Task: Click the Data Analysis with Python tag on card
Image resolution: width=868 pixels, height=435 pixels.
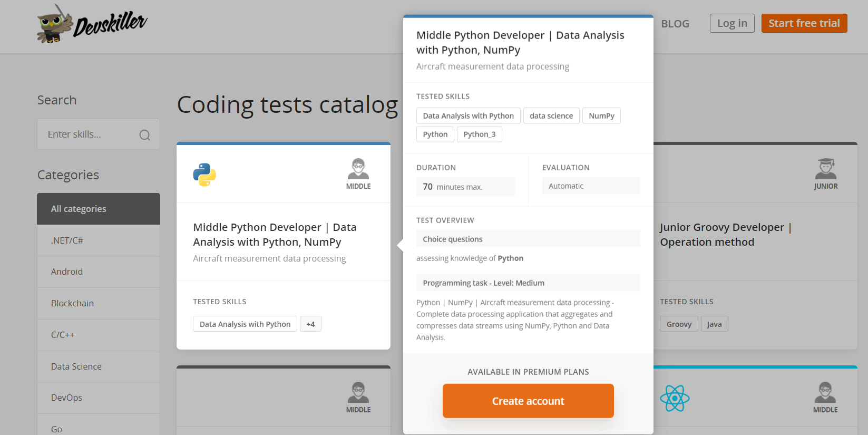Action: [x=245, y=324]
